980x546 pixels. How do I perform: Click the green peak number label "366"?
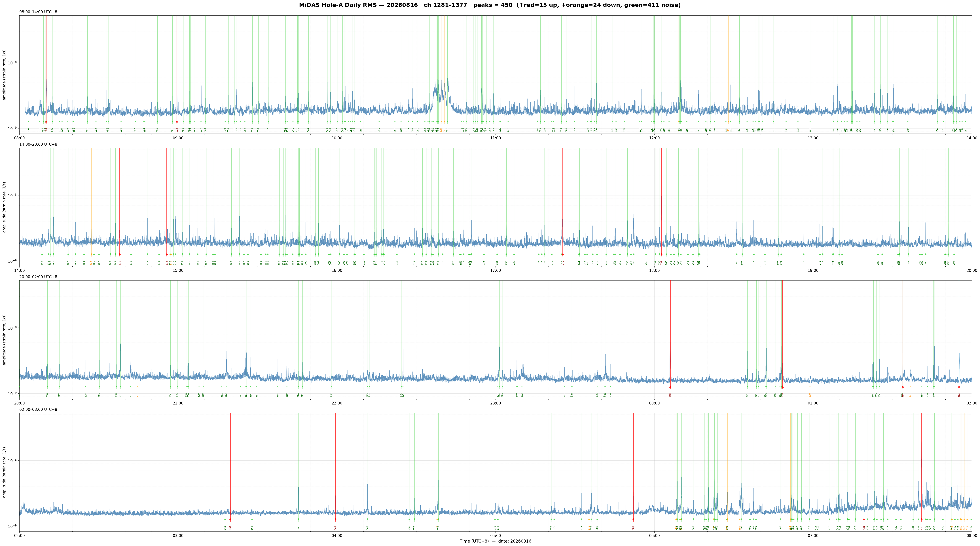(x=299, y=528)
